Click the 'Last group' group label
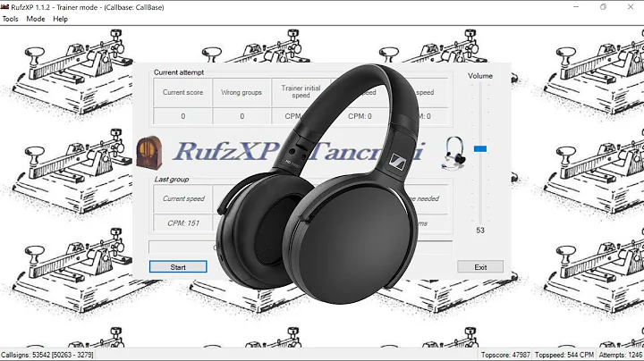Image resolution: width=644 pixels, height=361 pixels. pyautogui.click(x=172, y=180)
